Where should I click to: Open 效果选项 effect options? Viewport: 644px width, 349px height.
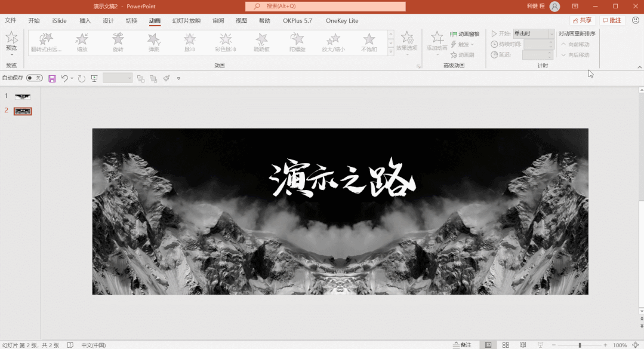[406, 43]
